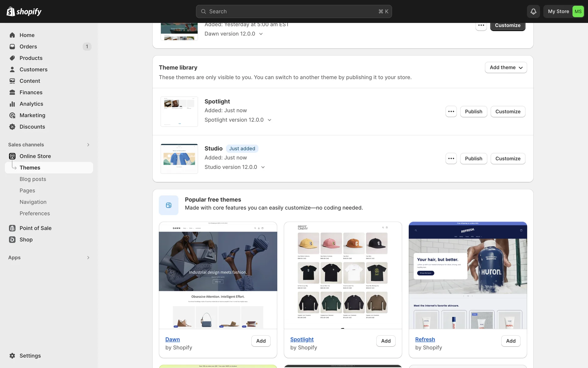Open Navigation under Online Store
The height and width of the screenshot is (368, 588).
point(33,202)
